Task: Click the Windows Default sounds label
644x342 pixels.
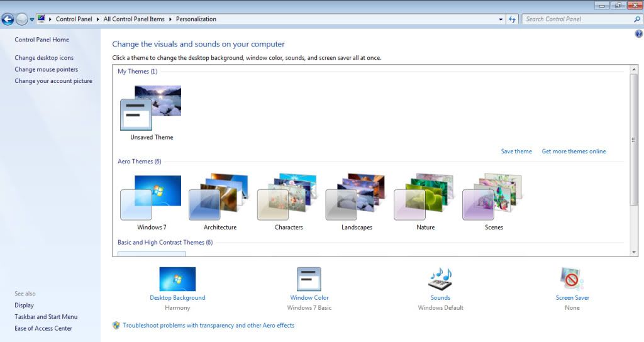Action: [440, 308]
